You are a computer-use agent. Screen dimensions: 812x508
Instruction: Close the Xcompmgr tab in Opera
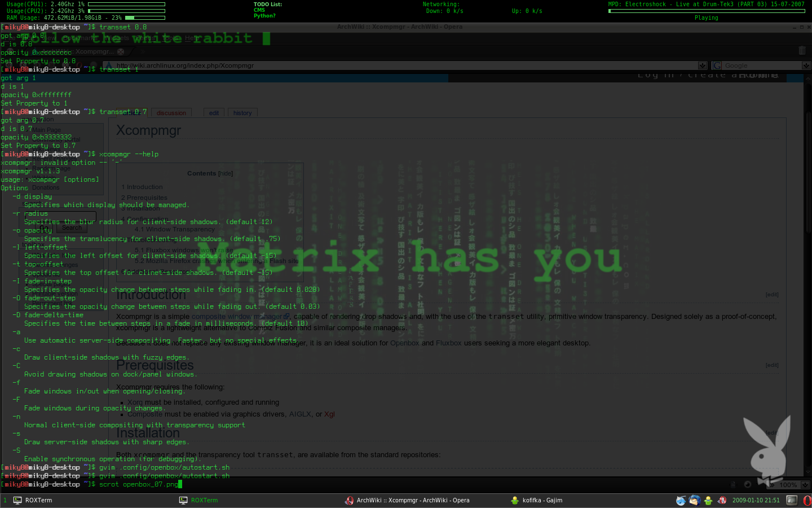coord(121,51)
